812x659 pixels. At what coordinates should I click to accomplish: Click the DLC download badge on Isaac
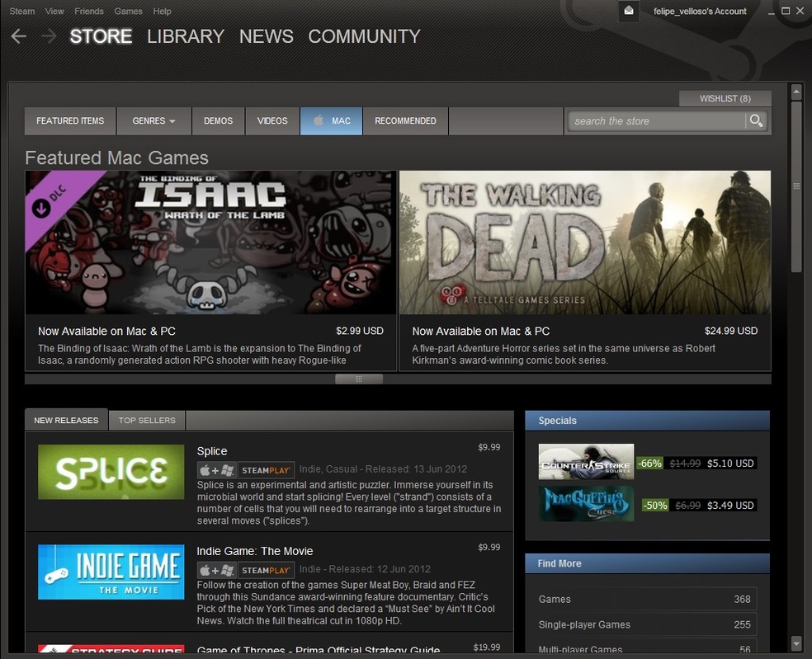[41, 208]
